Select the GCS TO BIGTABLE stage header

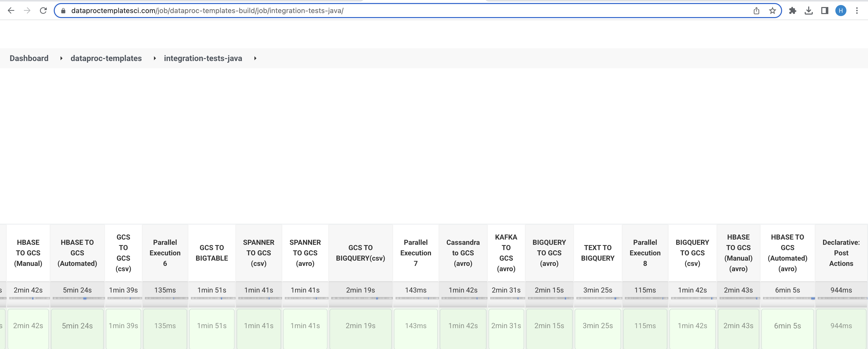(212, 253)
